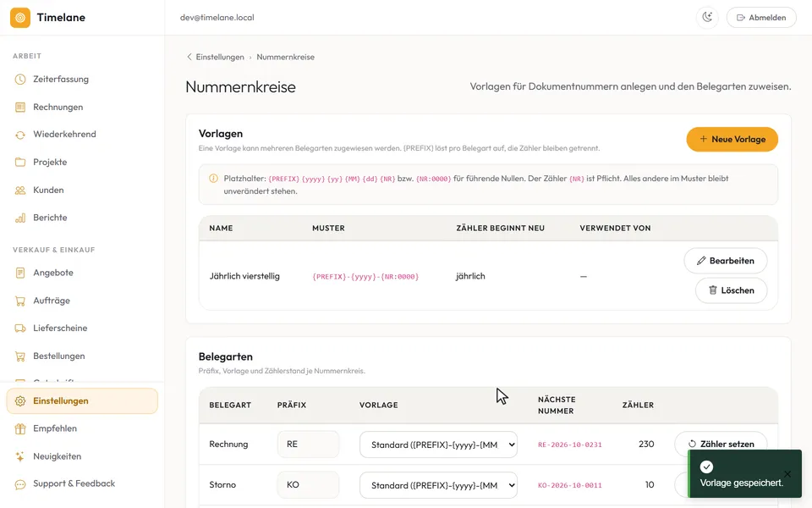
Task: Click the Platzhalter info icon
Action: [213, 179]
